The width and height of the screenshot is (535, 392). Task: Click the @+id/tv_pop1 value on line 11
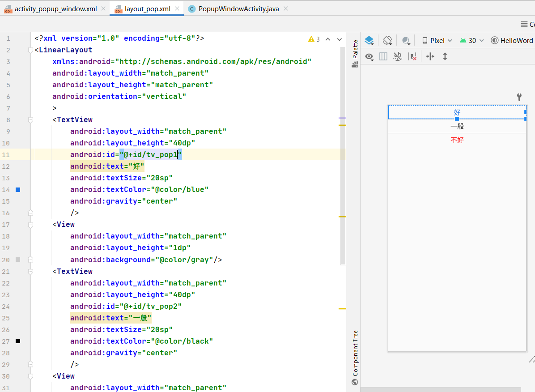pos(150,155)
